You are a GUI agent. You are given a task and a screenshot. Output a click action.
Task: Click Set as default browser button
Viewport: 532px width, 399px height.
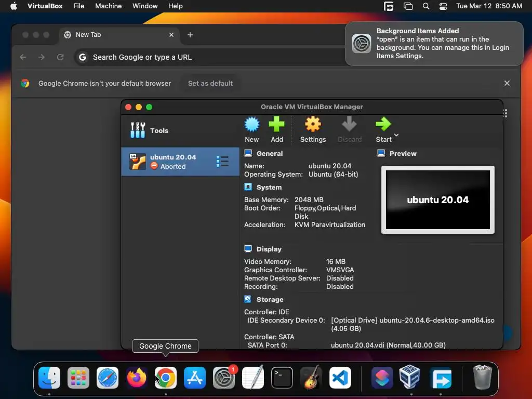pos(210,84)
